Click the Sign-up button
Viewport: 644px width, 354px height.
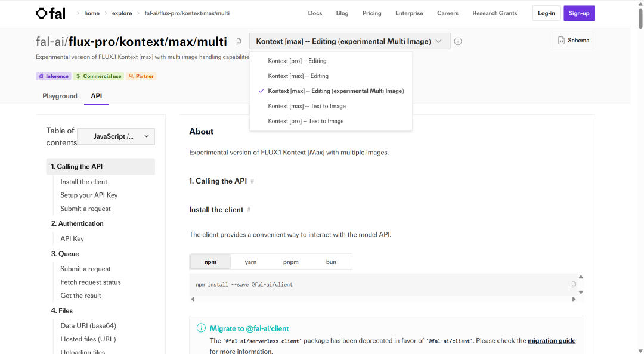(579, 13)
